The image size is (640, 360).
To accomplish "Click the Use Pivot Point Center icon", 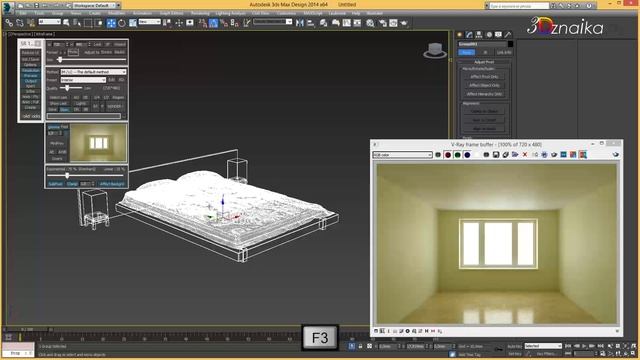I will 167,23.
